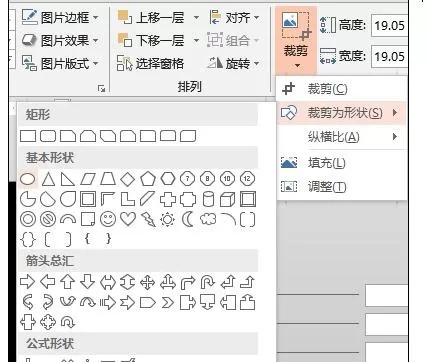
Task: Choose the dodecagon shape labeled 12
Action: pyautogui.click(x=247, y=179)
